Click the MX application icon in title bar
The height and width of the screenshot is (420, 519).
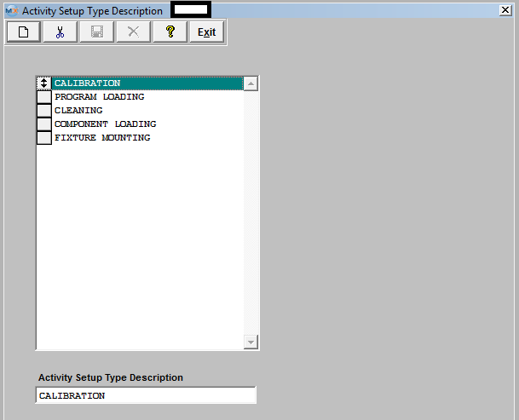[12, 10]
